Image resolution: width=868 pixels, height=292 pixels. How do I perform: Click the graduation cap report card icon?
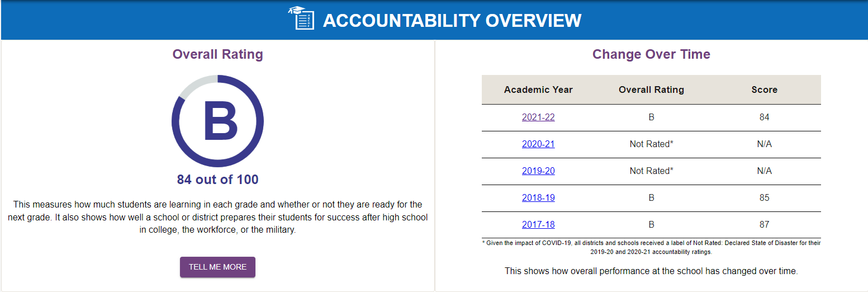(301, 18)
